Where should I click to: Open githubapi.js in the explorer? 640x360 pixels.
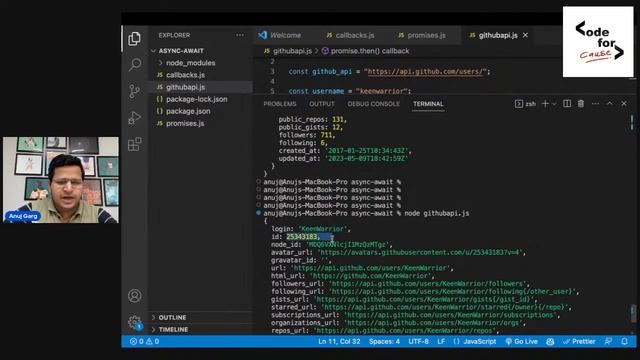point(185,87)
